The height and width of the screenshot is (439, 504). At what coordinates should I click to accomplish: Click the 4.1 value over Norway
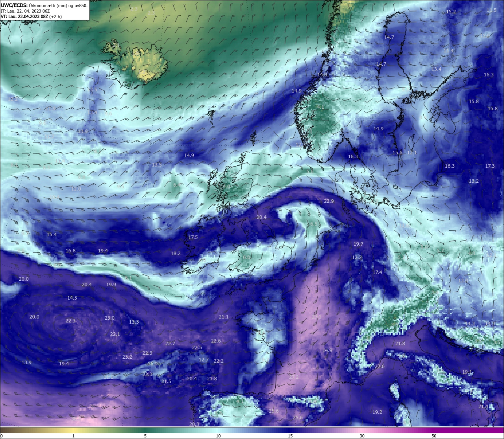tap(321, 107)
